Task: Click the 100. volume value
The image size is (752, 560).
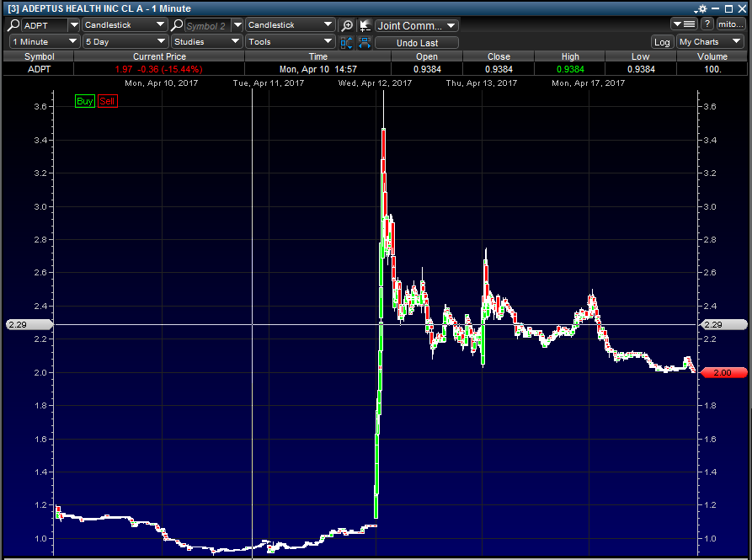Action: pyautogui.click(x=712, y=70)
